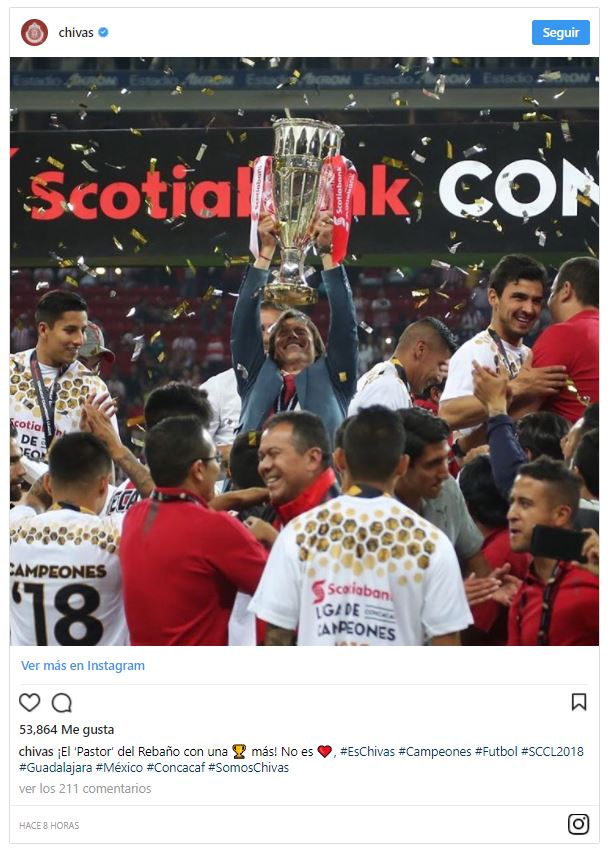Visit the #Guadalajara hashtag
611x854 pixels.
(x=56, y=767)
